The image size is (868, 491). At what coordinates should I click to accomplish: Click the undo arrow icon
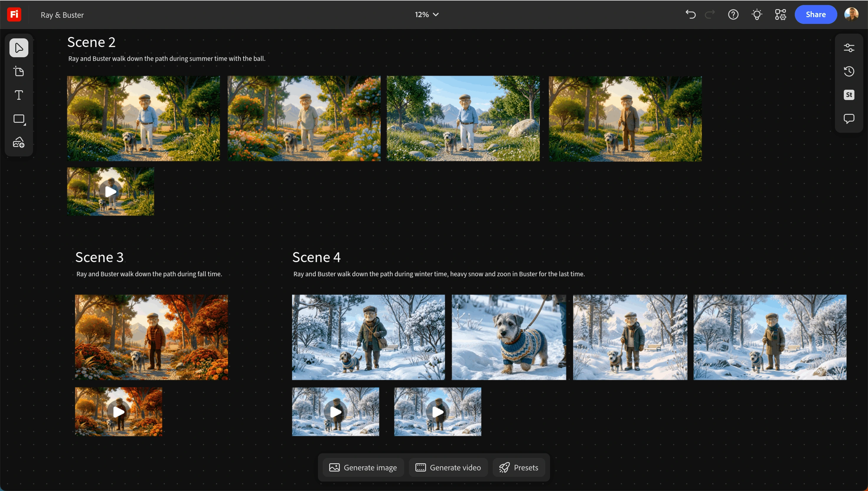click(x=690, y=14)
